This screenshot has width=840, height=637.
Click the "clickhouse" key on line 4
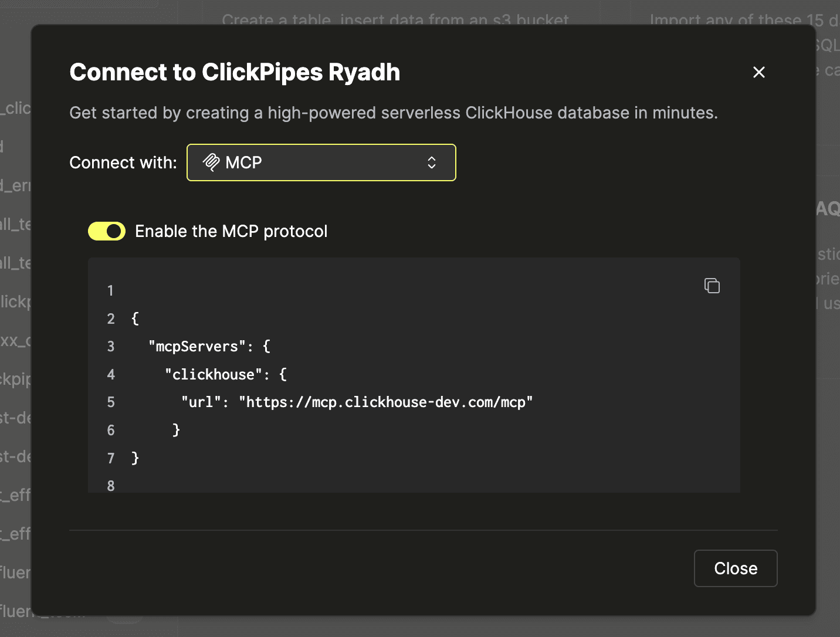[x=213, y=375]
